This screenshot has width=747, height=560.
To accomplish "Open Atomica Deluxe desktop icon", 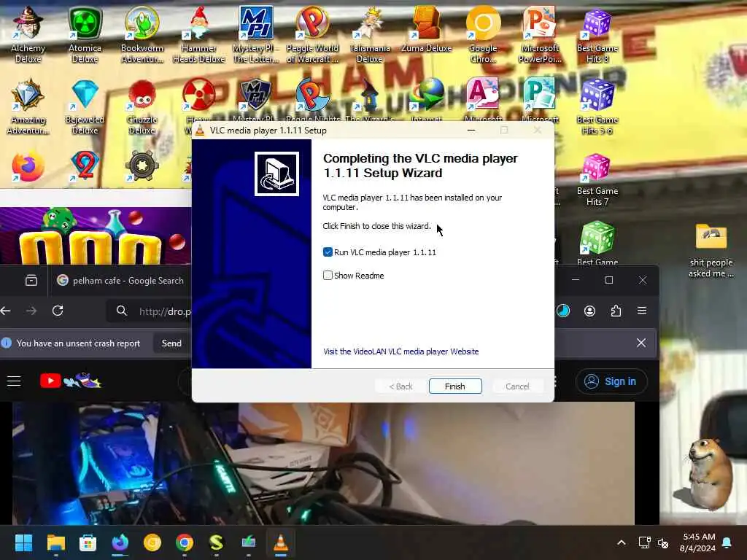I will pos(85,35).
